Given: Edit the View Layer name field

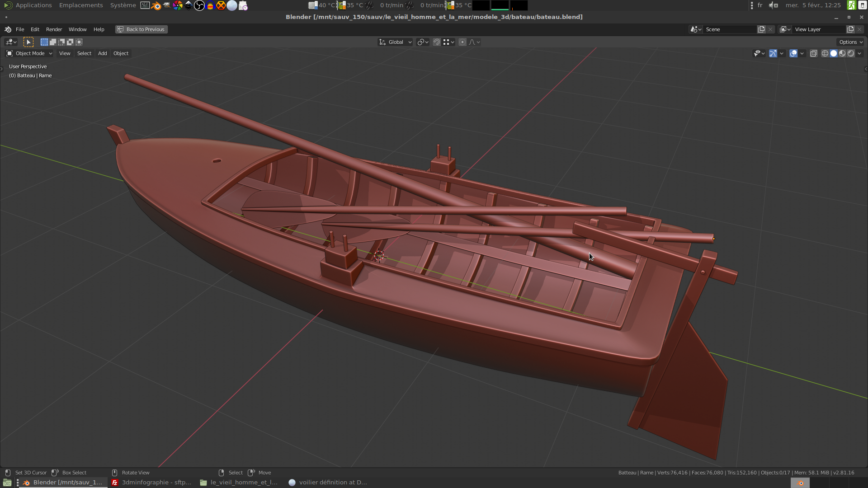Looking at the screenshot, I should pyautogui.click(x=819, y=29).
